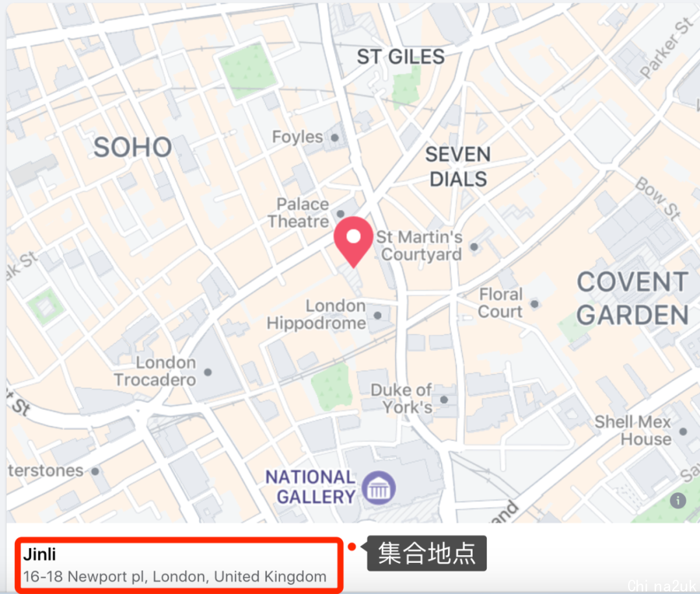Viewport: 700px width, 594px height.
Task: Click the red location pin marker
Action: [x=353, y=242]
